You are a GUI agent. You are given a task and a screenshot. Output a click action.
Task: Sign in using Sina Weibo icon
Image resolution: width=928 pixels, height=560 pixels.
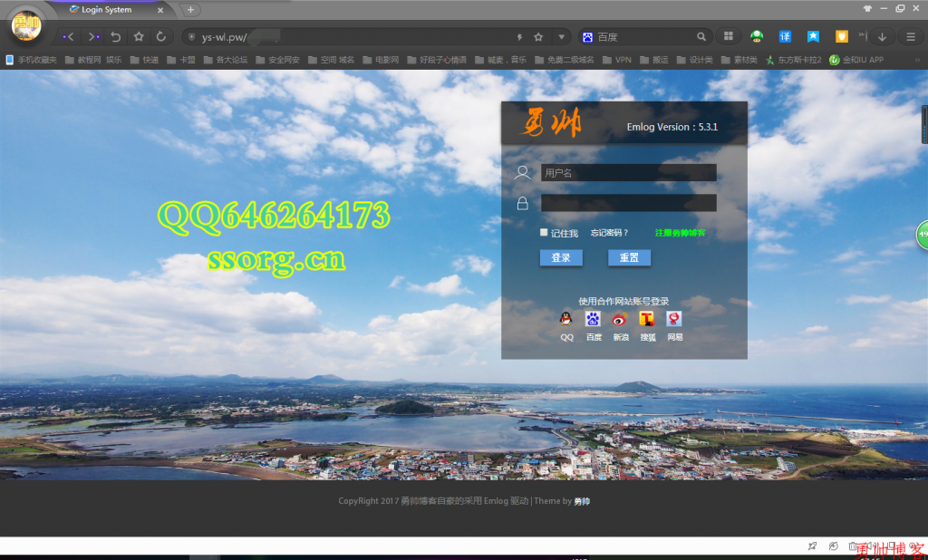pyautogui.click(x=620, y=319)
